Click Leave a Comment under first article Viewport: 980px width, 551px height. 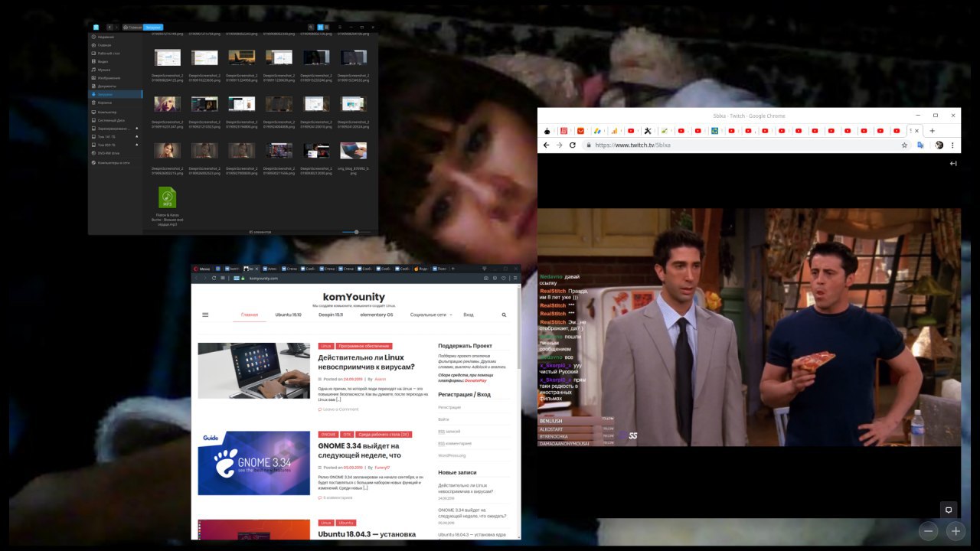tap(338, 409)
